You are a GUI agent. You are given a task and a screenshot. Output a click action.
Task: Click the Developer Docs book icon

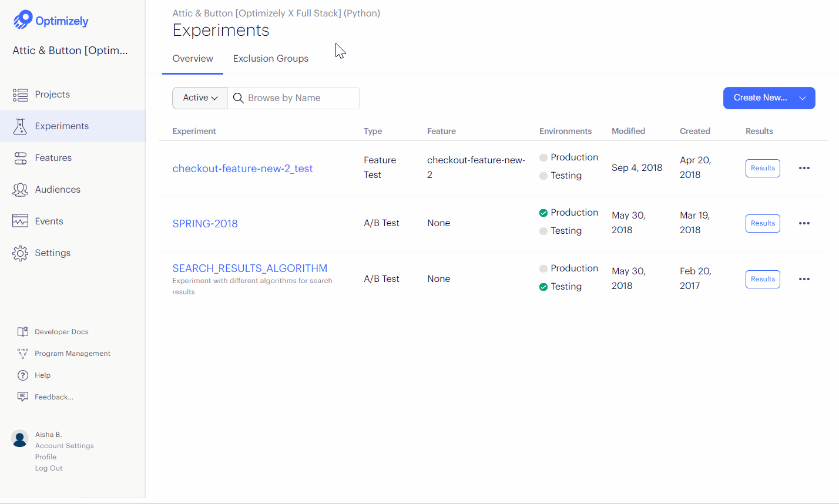click(x=23, y=332)
